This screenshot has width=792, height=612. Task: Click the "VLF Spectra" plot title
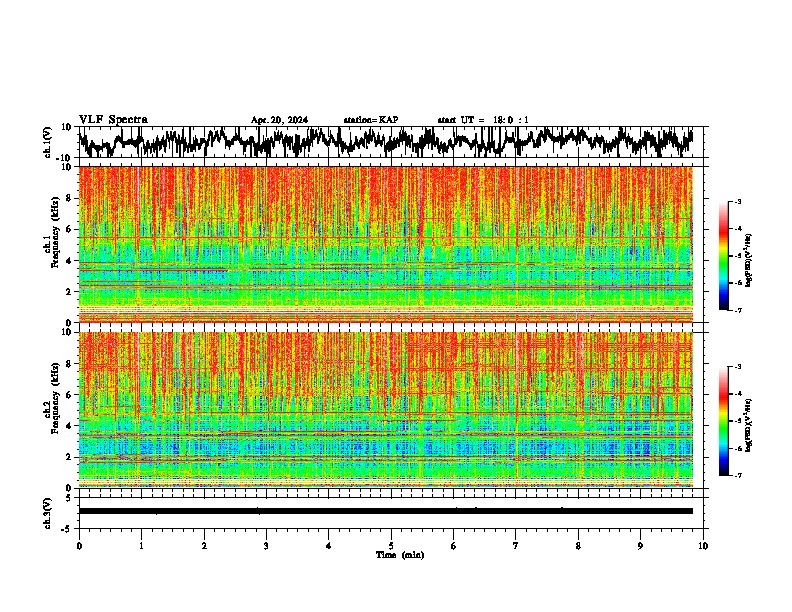pos(113,120)
